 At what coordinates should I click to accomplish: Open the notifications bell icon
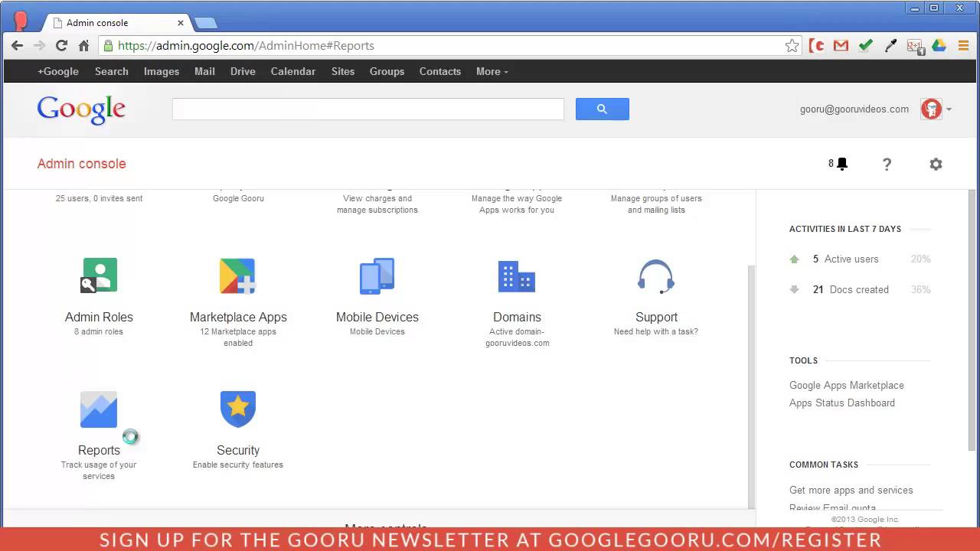tap(842, 164)
